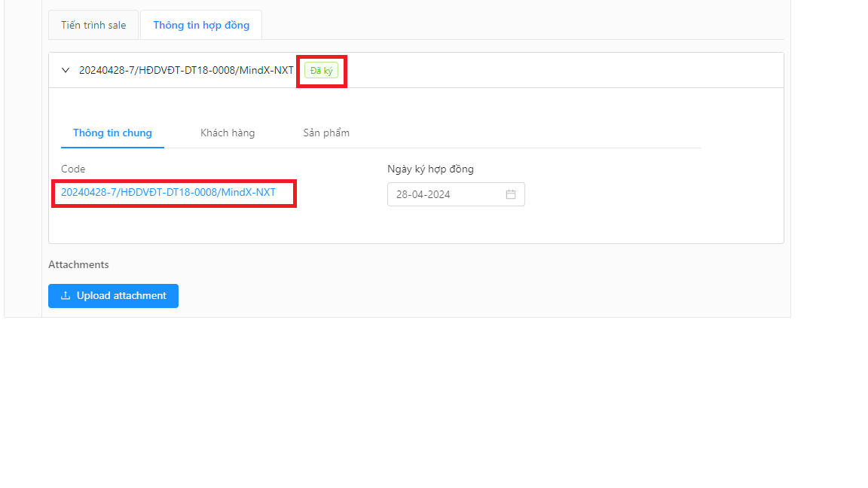The width and height of the screenshot is (868, 488).
Task: Click the 'Ngày ký hợp đồng' label
Action: coord(430,169)
